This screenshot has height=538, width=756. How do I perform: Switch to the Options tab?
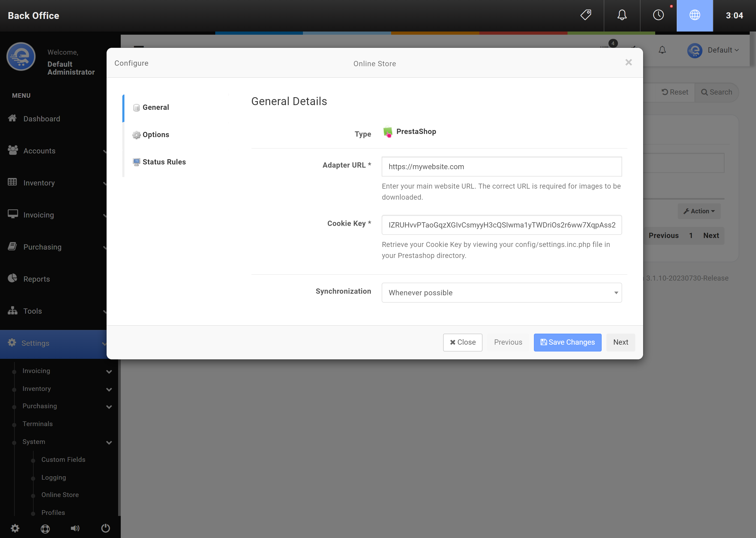(x=156, y=134)
